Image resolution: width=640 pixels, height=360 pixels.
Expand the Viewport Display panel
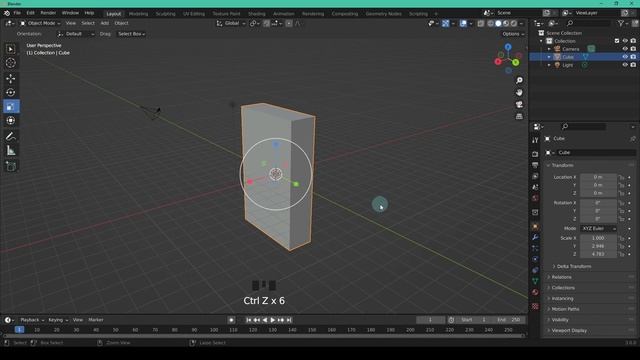(569, 331)
